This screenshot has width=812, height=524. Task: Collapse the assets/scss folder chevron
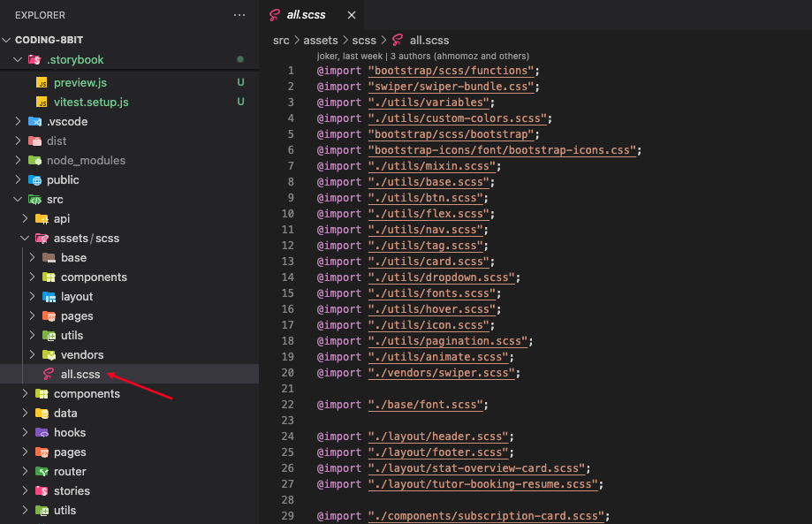25,239
